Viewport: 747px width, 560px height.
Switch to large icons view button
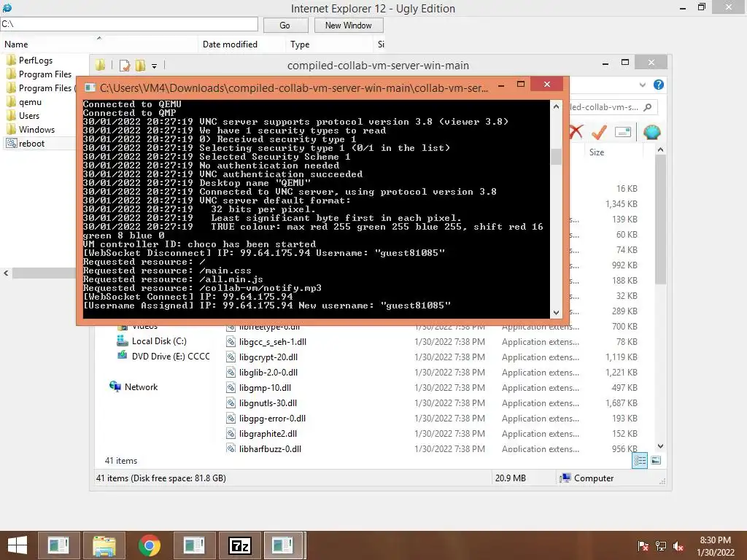point(656,460)
